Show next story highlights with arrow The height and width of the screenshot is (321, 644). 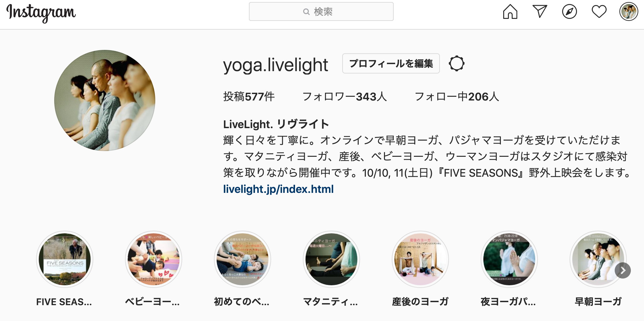click(x=622, y=270)
